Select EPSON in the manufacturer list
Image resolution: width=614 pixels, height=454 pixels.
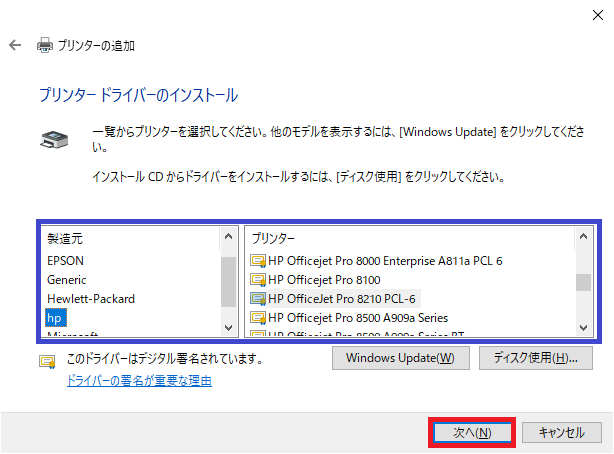click(x=65, y=261)
